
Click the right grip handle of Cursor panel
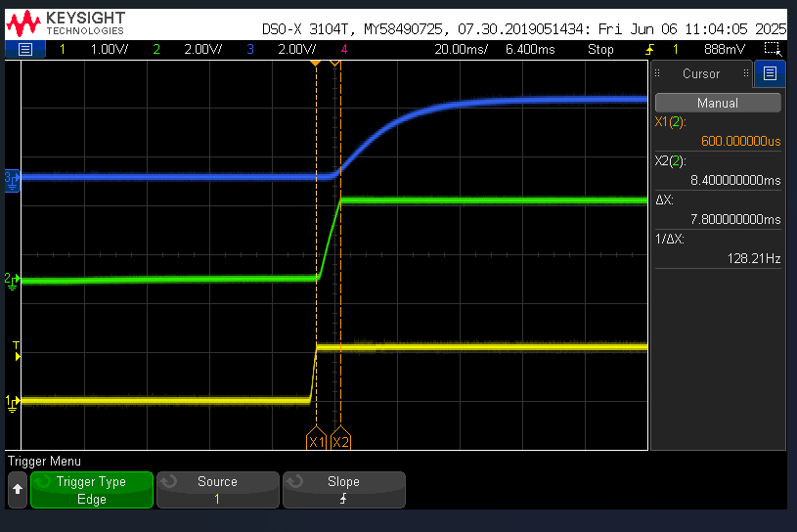(746, 73)
